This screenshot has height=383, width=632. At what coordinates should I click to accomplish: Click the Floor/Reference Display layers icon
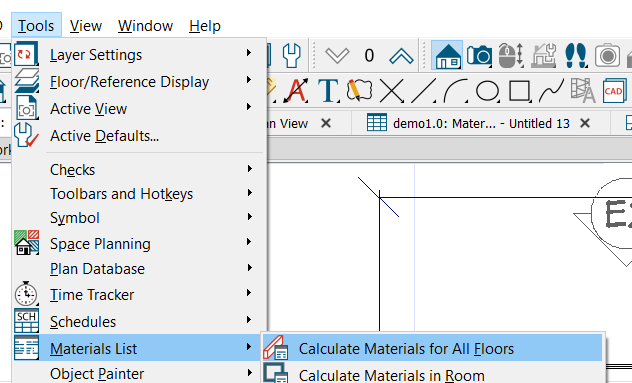coord(26,80)
